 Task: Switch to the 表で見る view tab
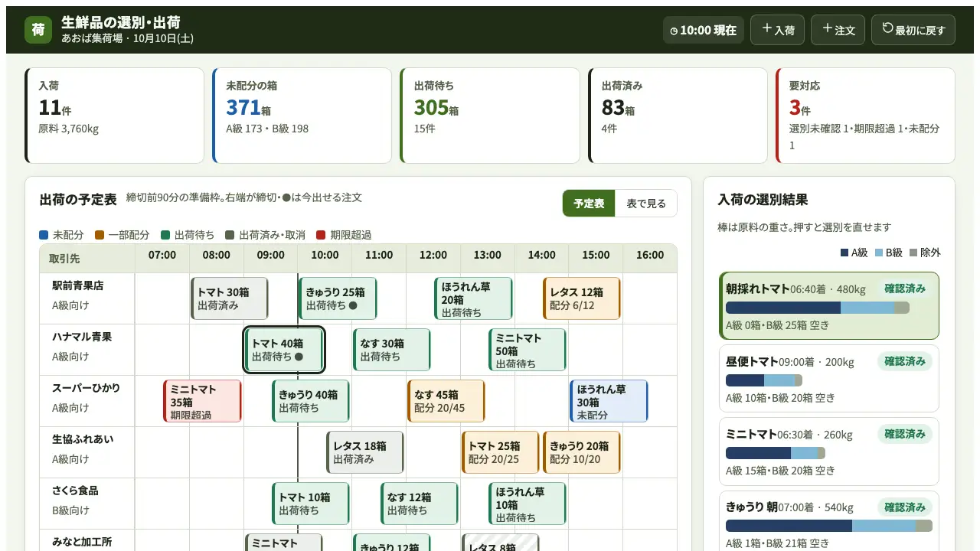pyautogui.click(x=646, y=204)
